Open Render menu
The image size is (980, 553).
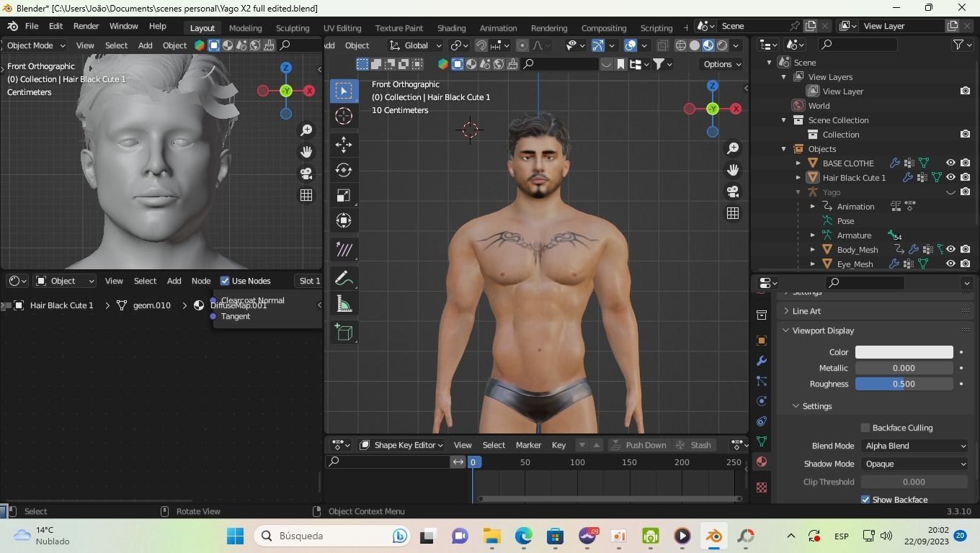click(86, 26)
